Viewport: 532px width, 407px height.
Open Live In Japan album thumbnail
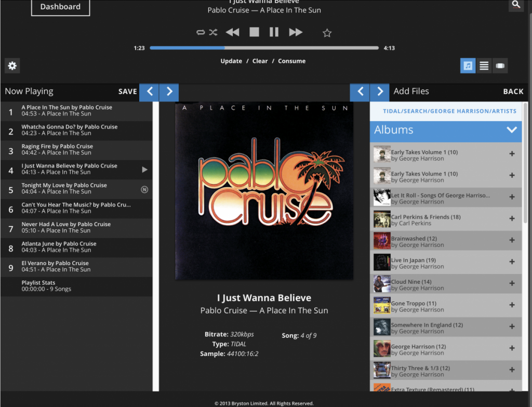point(382,262)
